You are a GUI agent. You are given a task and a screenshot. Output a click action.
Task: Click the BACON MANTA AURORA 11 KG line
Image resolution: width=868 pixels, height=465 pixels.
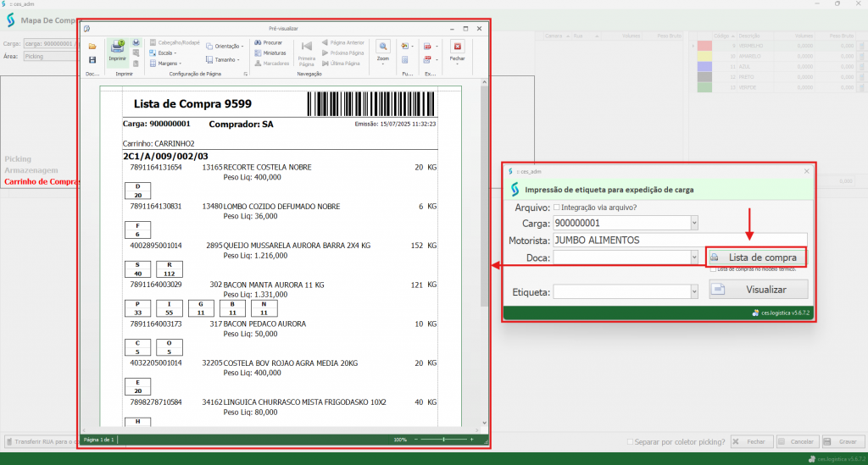point(274,285)
